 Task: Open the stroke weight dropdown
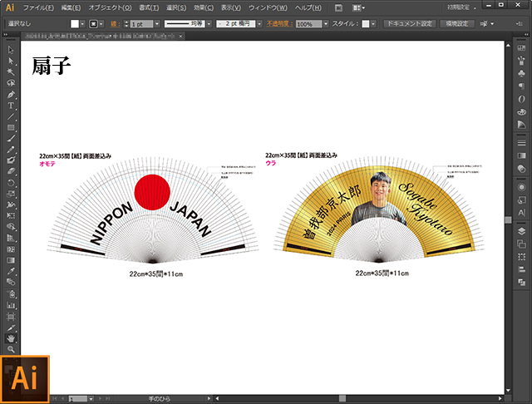tap(157, 24)
